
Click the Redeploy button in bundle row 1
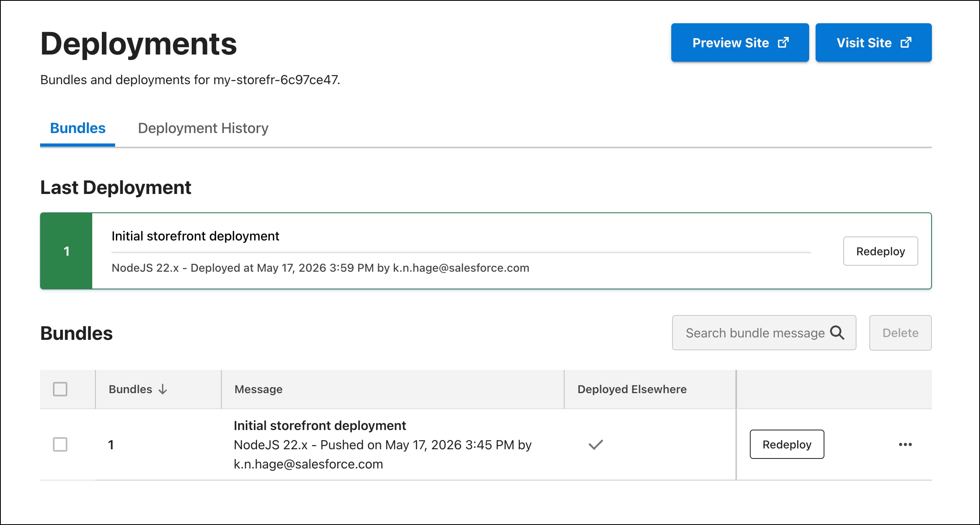point(787,444)
